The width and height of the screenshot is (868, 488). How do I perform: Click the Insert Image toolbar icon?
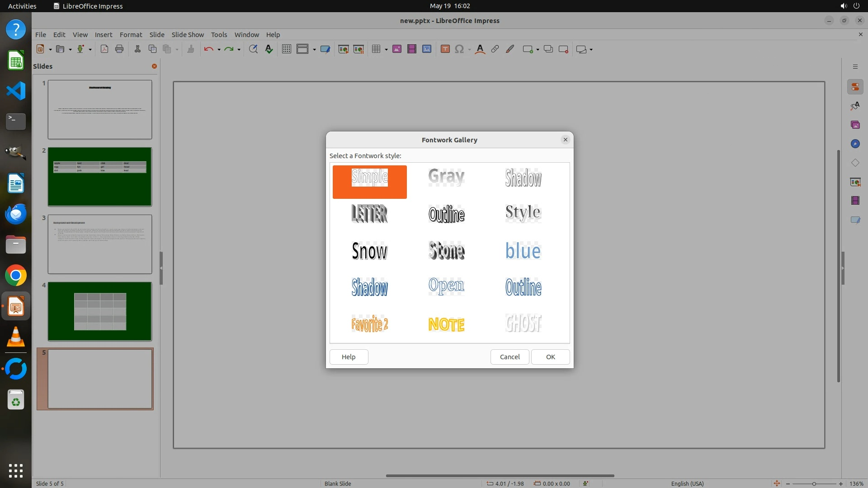397,49
